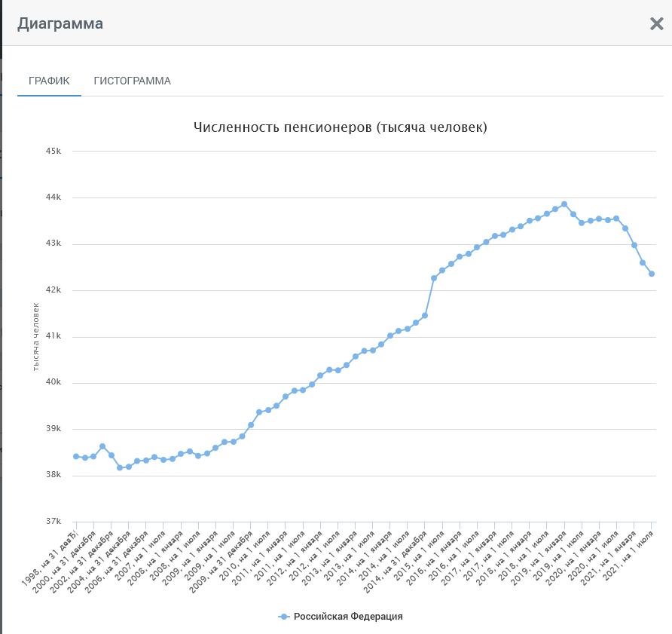This screenshot has height=634, width=672.
Task: Click the first data point for 1998
Action: pos(76,456)
